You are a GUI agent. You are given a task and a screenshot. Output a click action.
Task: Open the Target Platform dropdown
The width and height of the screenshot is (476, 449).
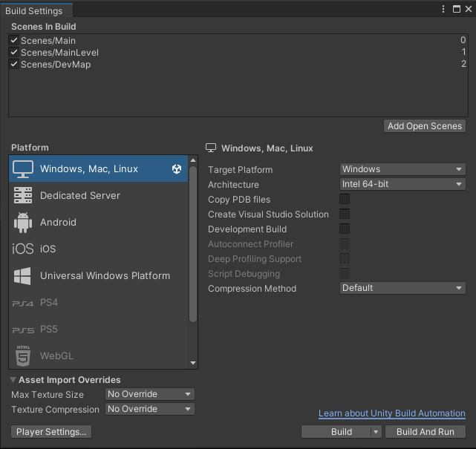click(x=402, y=169)
